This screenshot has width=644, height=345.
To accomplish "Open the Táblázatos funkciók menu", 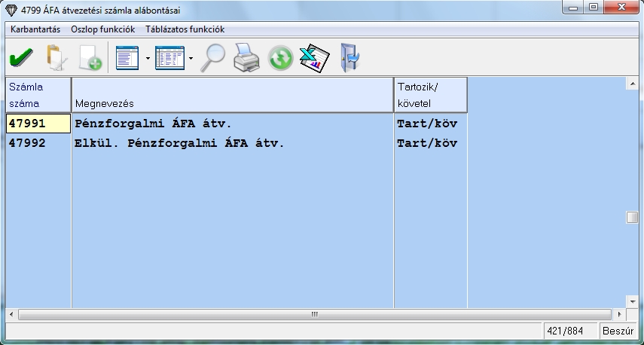I will 185,29.
